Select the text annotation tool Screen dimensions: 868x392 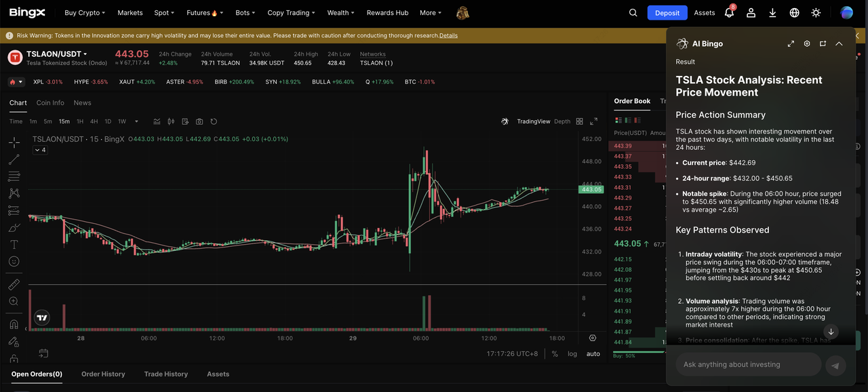coord(14,244)
